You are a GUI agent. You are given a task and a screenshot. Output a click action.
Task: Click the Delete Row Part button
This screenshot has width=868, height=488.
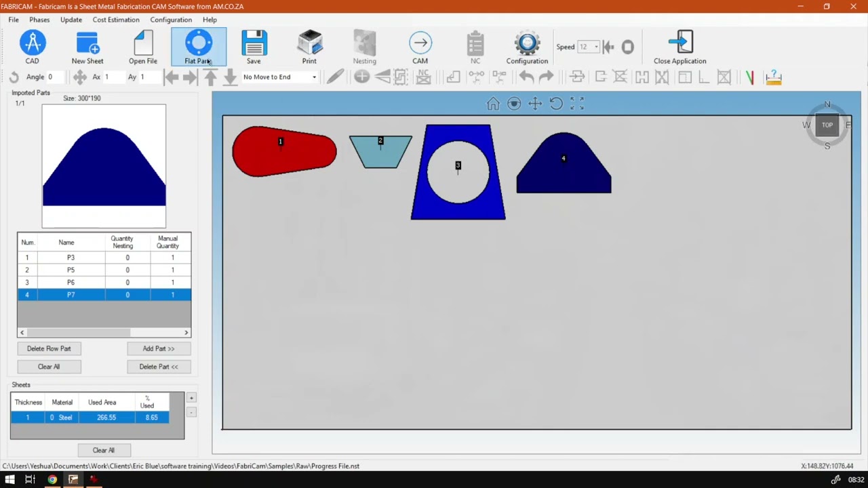pos(49,348)
